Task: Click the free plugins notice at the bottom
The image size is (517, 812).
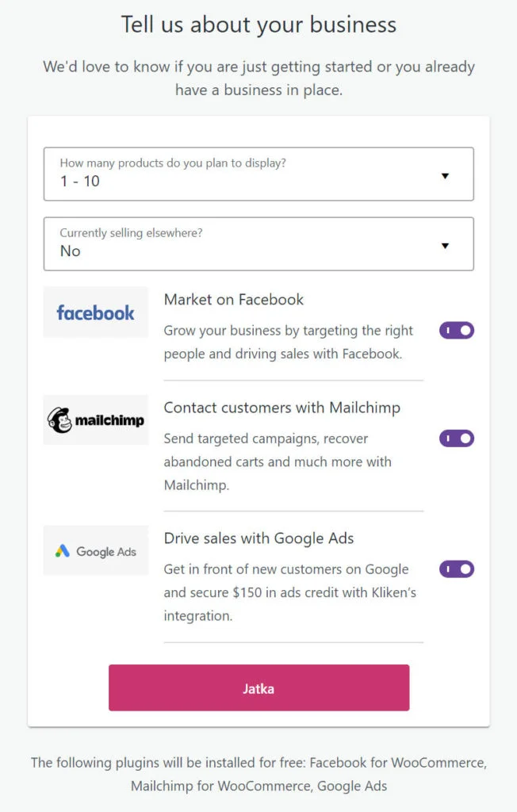Action: [258, 774]
